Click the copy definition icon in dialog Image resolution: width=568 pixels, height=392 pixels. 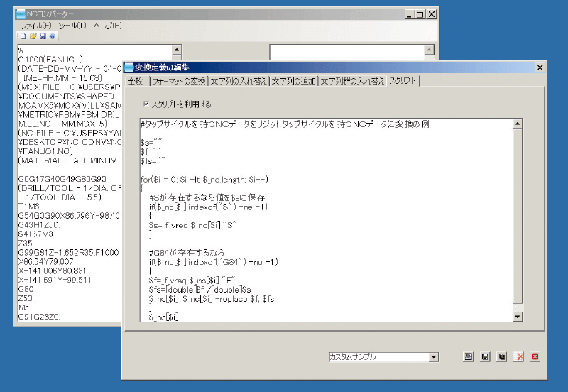(x=502, y=356)
